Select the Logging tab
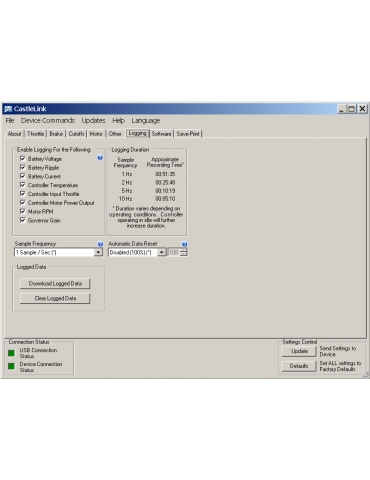 tap(137, 133)
